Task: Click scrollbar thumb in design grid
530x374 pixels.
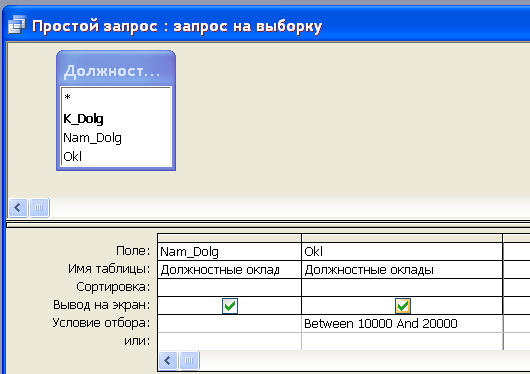Action: click(x=189, y=361)
